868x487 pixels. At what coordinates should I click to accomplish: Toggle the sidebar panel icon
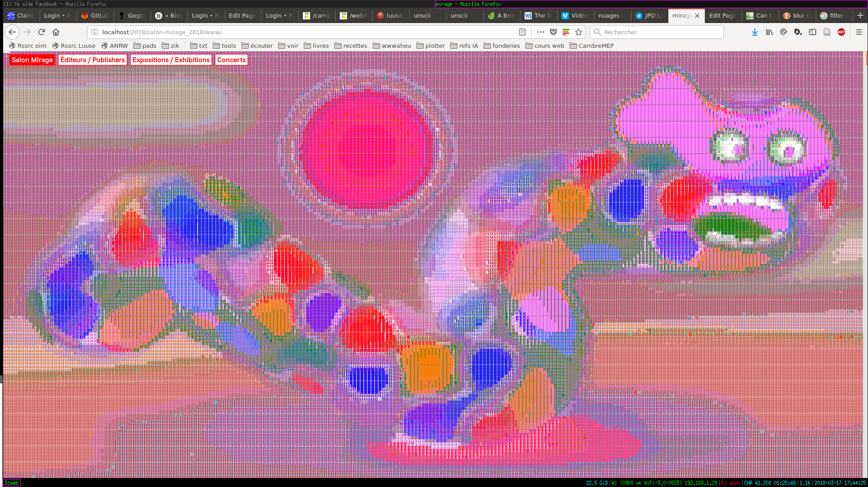[813, 32]
